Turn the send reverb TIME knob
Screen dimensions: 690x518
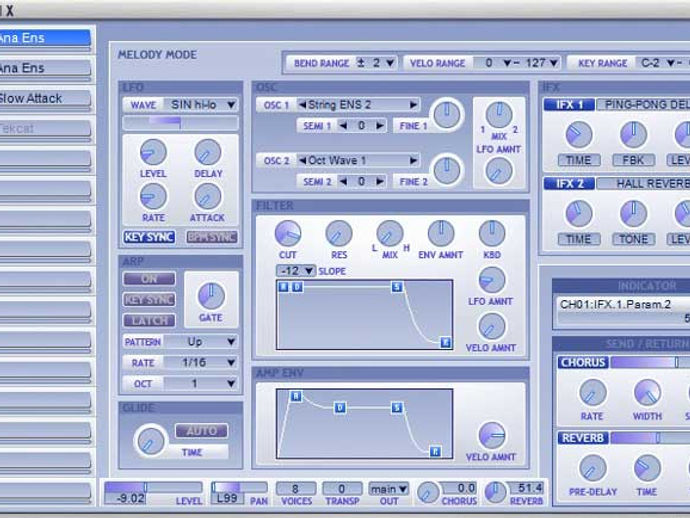coord(647,468)
